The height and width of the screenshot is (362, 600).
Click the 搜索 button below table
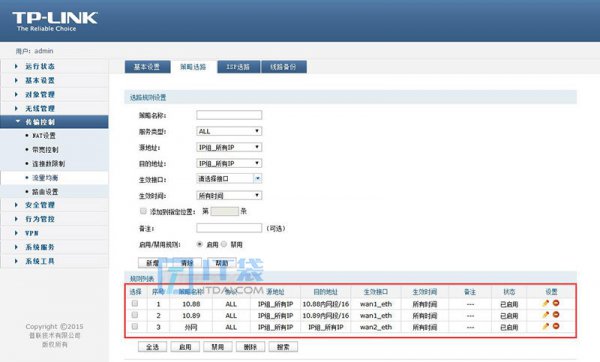tap(283, 347)
